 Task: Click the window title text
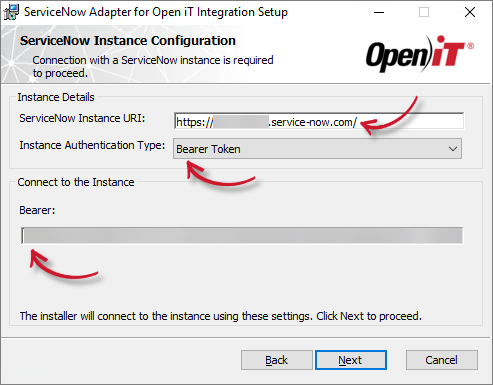(156, 12)
